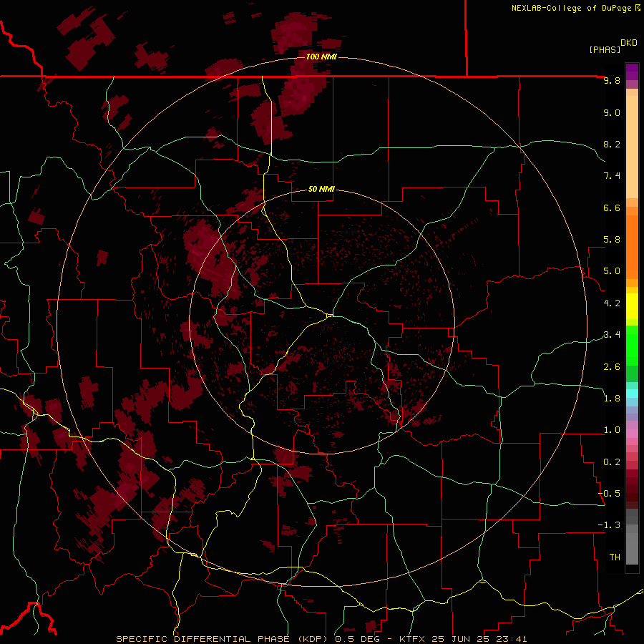Pick the cyan band of the color scale
Image resolution: width=644 pixels, height=644 pixels.
[x=632, y=394]
